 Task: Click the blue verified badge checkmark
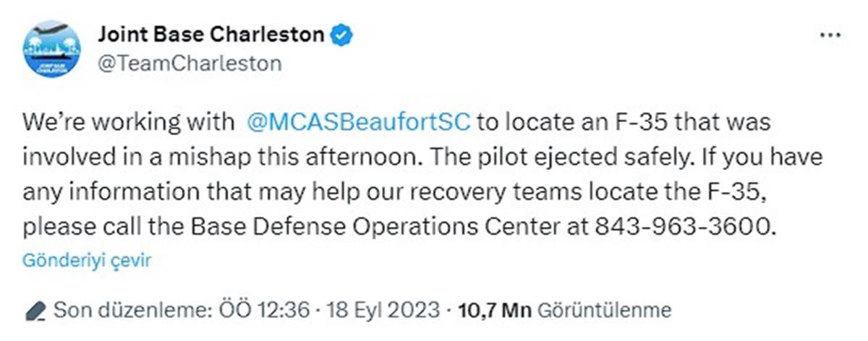pos(341,35)
